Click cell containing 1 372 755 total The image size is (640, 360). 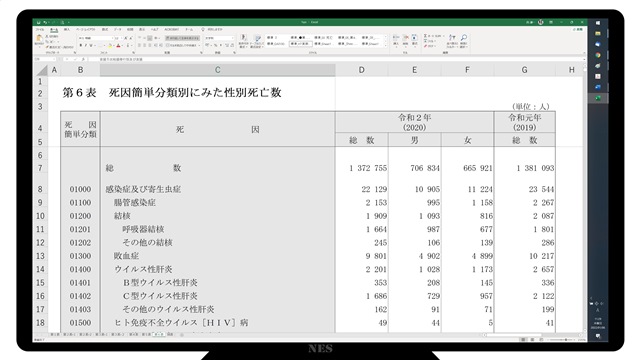362,168
